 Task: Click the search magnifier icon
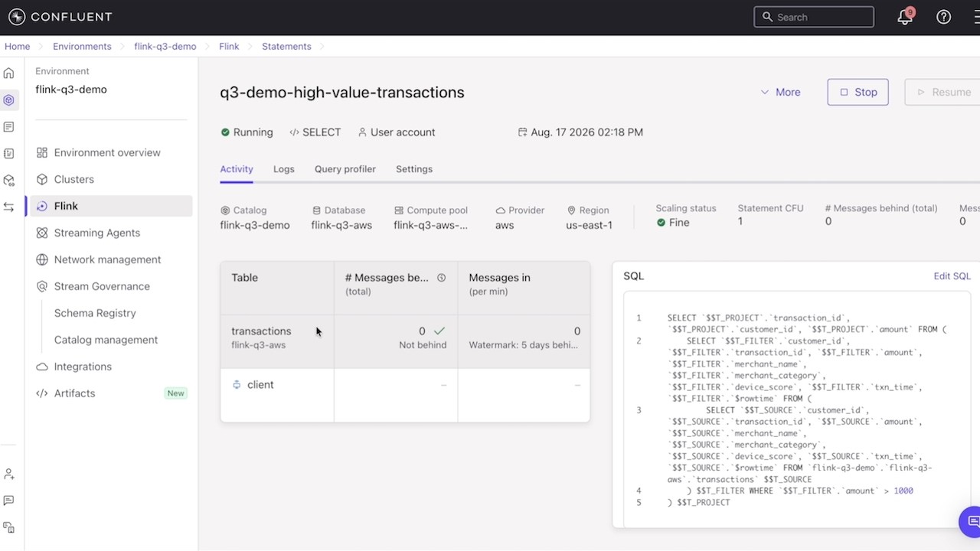point(767,17)
